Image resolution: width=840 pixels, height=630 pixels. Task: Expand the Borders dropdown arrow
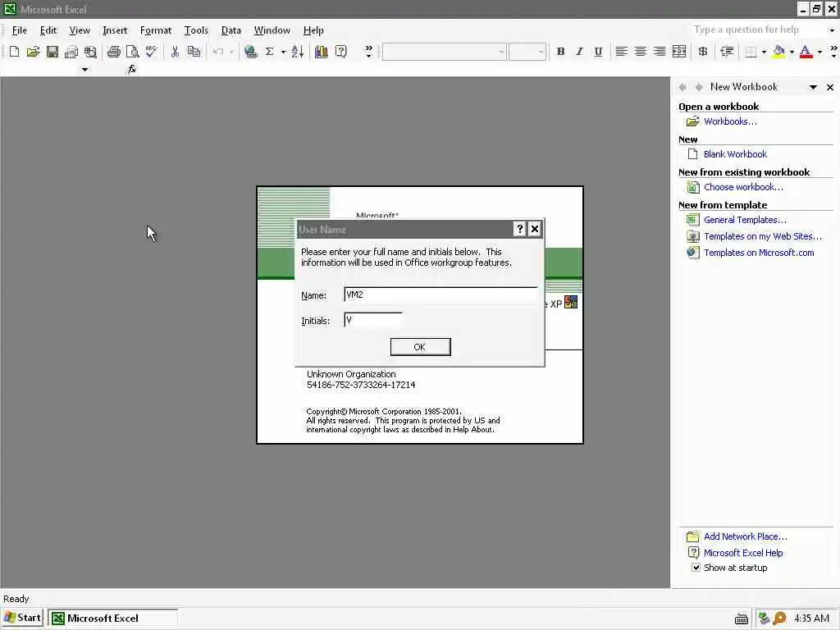(x=764, y=52)
